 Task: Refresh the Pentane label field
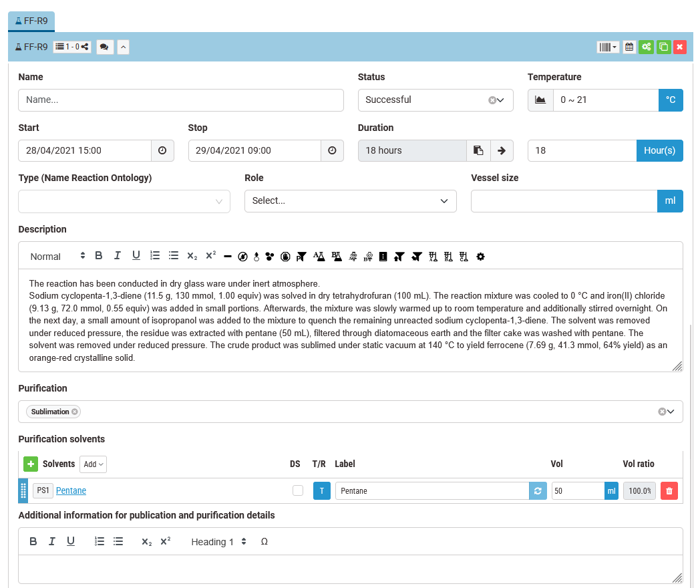538,491
